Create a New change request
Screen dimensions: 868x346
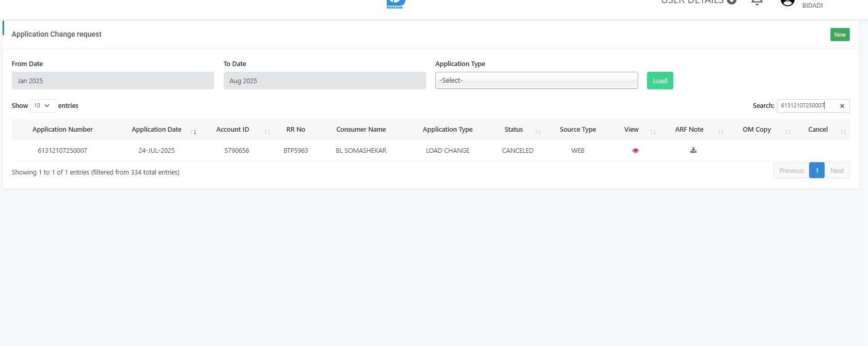coord(840,35)
